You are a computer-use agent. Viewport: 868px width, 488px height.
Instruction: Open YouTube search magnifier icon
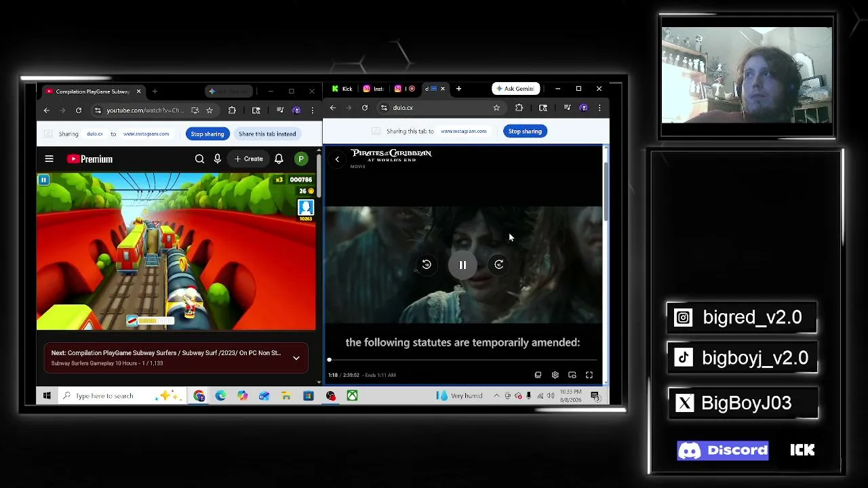199,159
